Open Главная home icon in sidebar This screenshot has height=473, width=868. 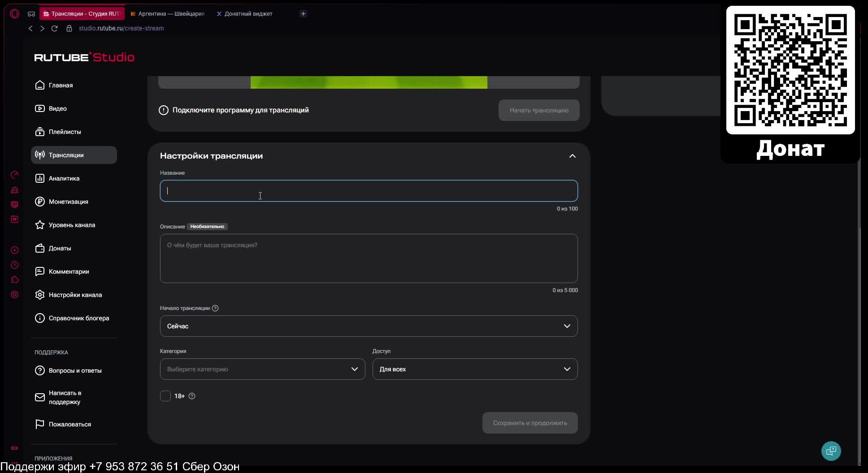click(40, 85)
